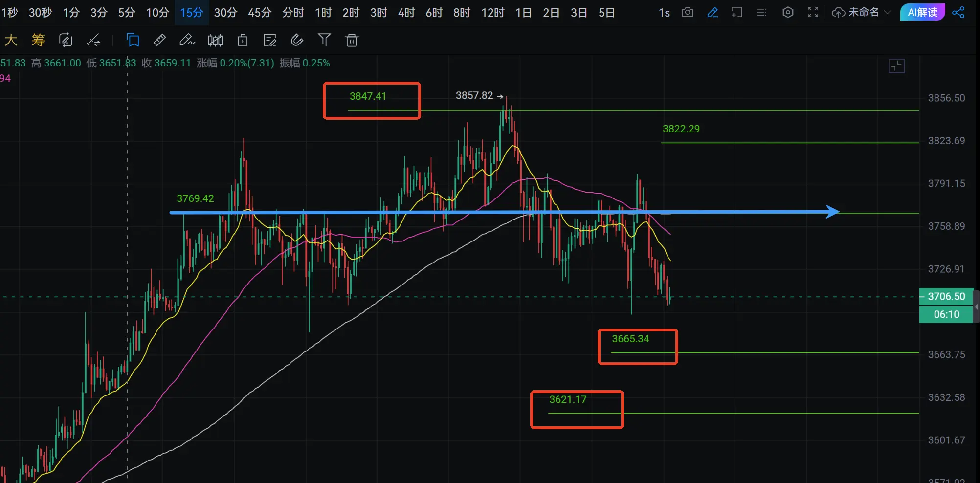Choose the 10分 chart interval

(157, 12)
